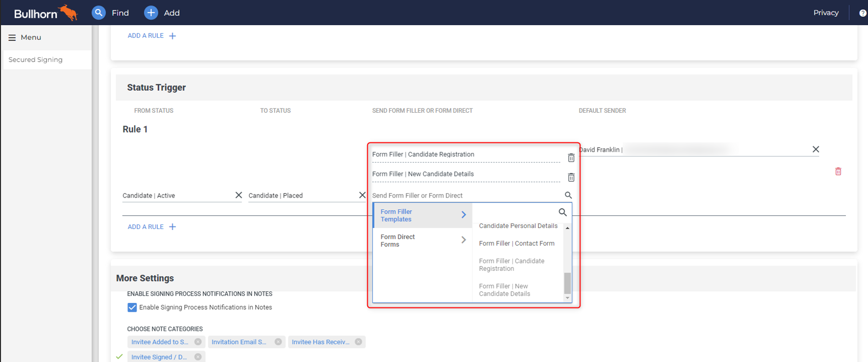The height and width of the screenshot is (362, 868).
Task: Click the Find magnifier icon in header
Action: point(99,13)
